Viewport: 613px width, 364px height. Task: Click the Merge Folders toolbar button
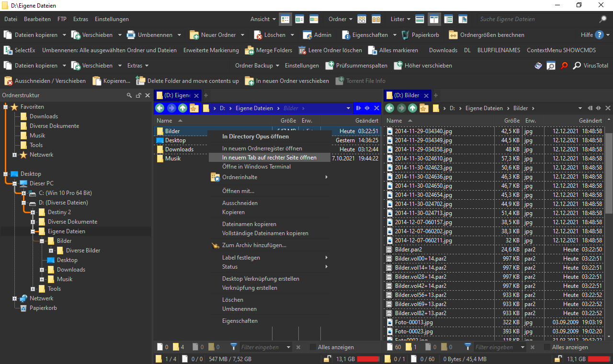point(268,50)
